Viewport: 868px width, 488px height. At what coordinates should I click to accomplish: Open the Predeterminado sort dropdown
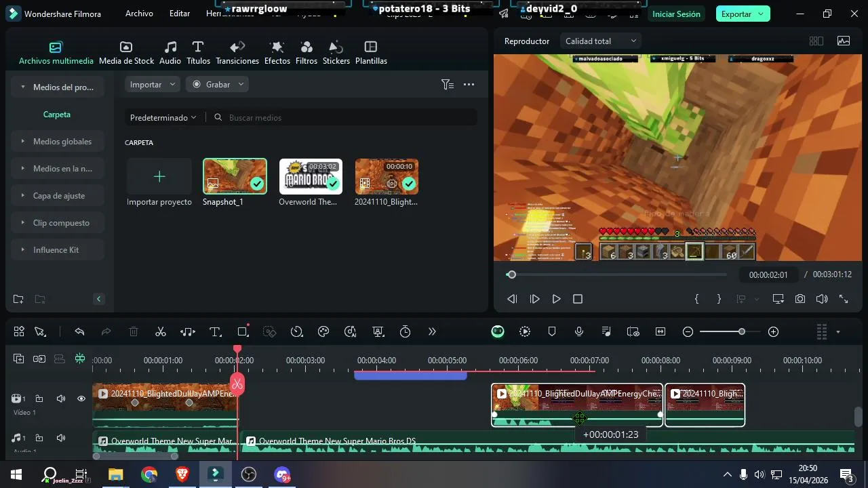pyautogui.click(x=163, y=117)
